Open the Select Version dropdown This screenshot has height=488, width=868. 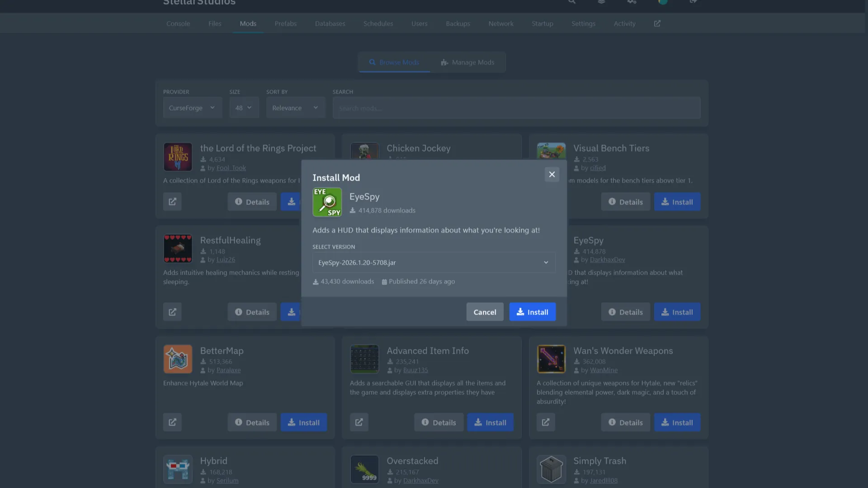coord(434,263)
